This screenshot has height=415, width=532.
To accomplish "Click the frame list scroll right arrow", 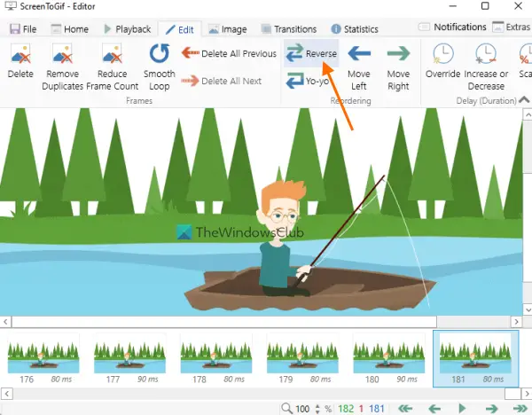I will (x=527, y=394).
